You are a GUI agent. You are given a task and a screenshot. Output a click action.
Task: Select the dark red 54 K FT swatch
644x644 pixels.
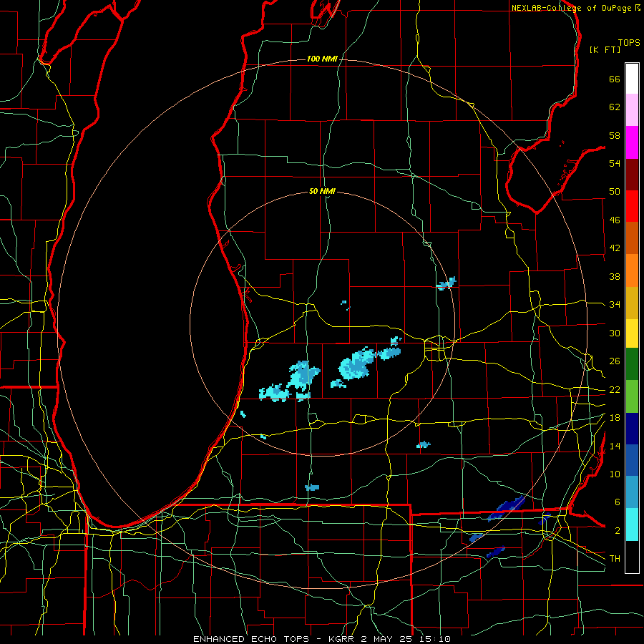632,175
